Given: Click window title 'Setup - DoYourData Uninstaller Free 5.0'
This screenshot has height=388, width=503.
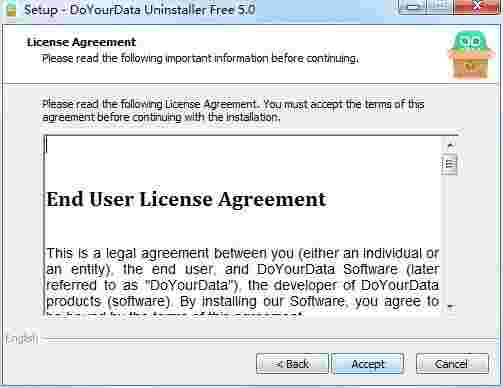Looking at the screenshot, I should pyautogui.click(x=140, y=10).
